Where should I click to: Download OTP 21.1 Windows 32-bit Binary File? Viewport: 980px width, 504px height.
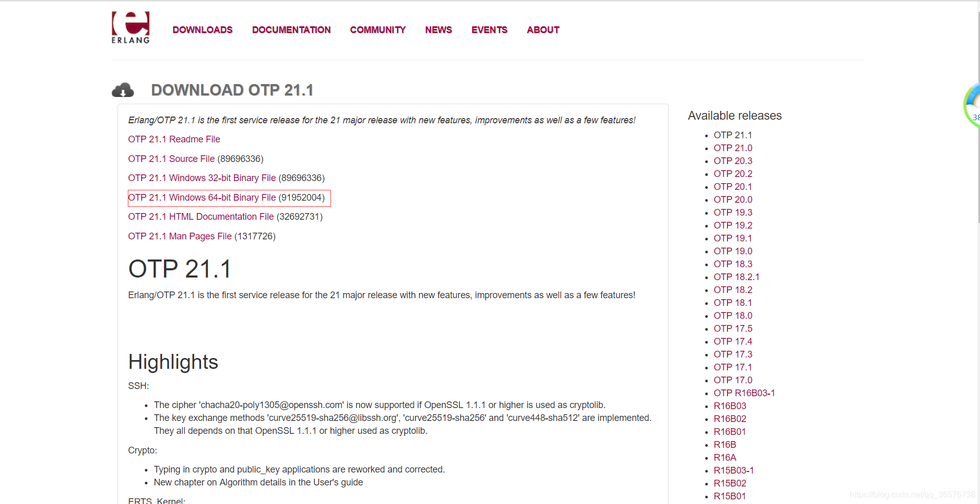202,178
